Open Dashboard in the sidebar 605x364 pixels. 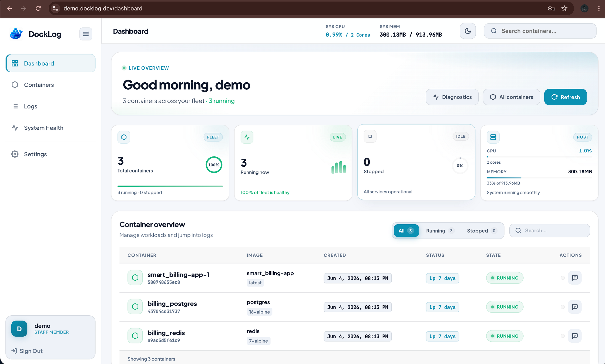pyautogui.click(x=50, y=63)
